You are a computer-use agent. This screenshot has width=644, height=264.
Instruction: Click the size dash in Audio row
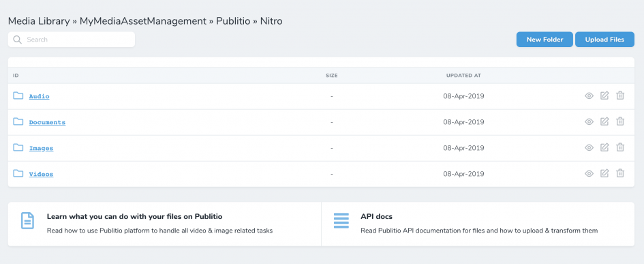pyautogui.click(x=331, y=96)
